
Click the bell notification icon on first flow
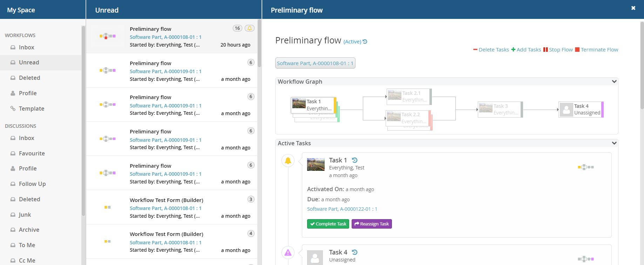(249, 28)
